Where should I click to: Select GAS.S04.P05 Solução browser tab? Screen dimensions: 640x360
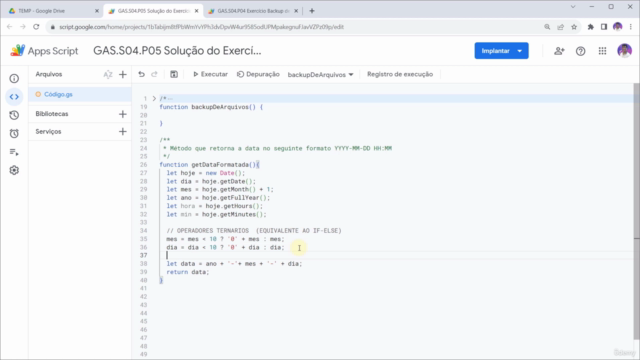153,11
